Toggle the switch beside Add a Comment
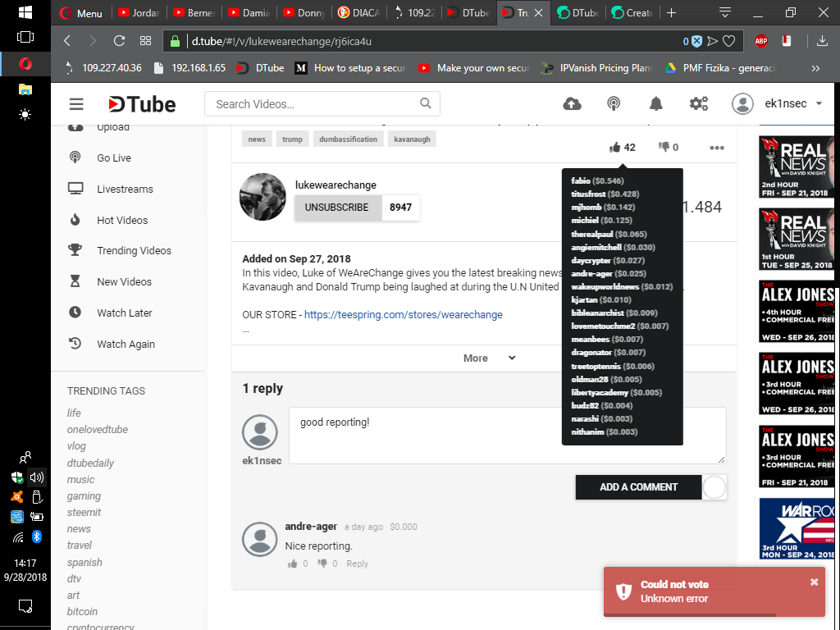The height and width of the screenshot is (630, 840). tap(714, 487)
